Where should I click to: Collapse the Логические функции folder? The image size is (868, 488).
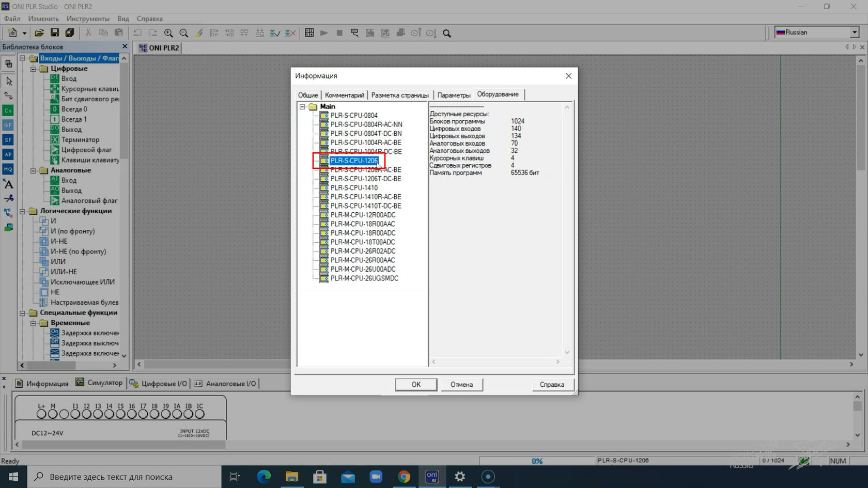[23, 211]
